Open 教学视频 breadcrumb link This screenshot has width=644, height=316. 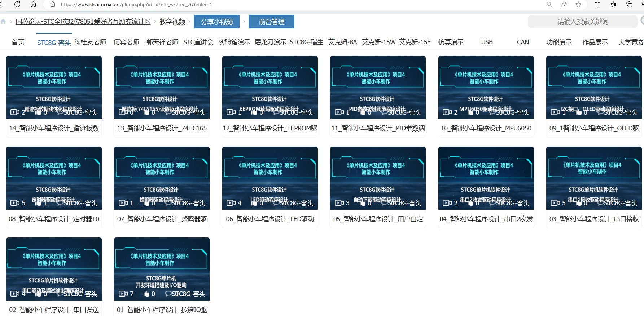(x=172, y=22)
